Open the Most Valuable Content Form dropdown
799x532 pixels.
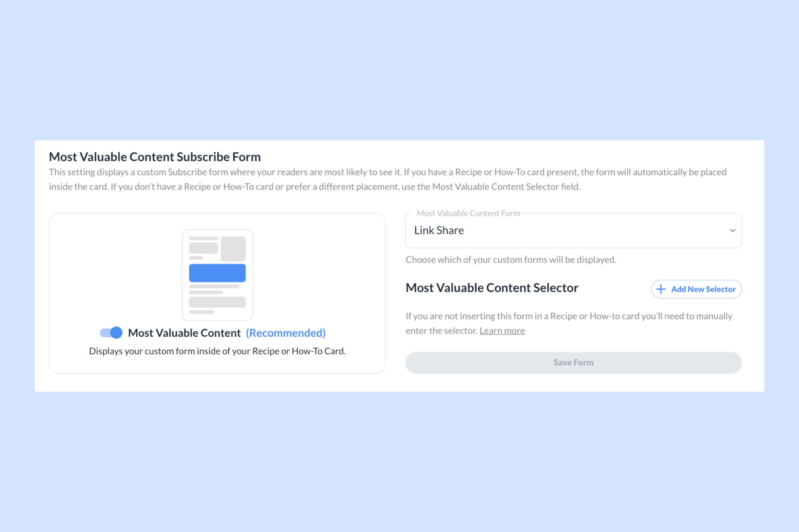(573, 230)
